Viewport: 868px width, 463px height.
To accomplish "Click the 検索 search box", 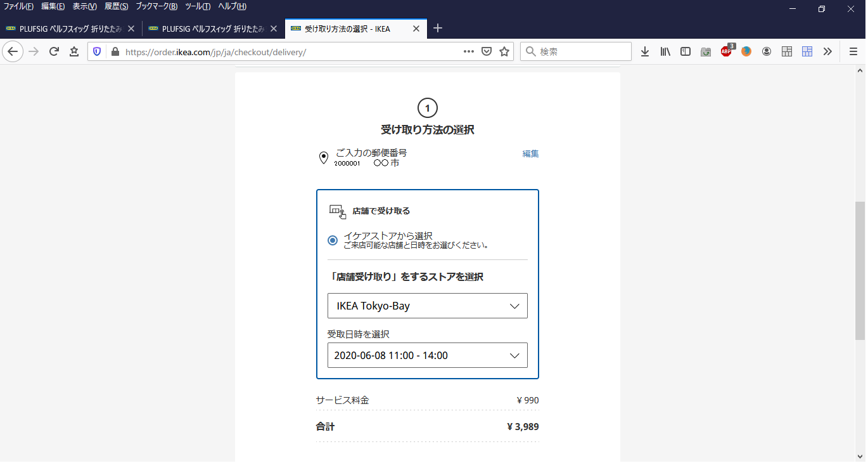I will (x=576, y=52).
